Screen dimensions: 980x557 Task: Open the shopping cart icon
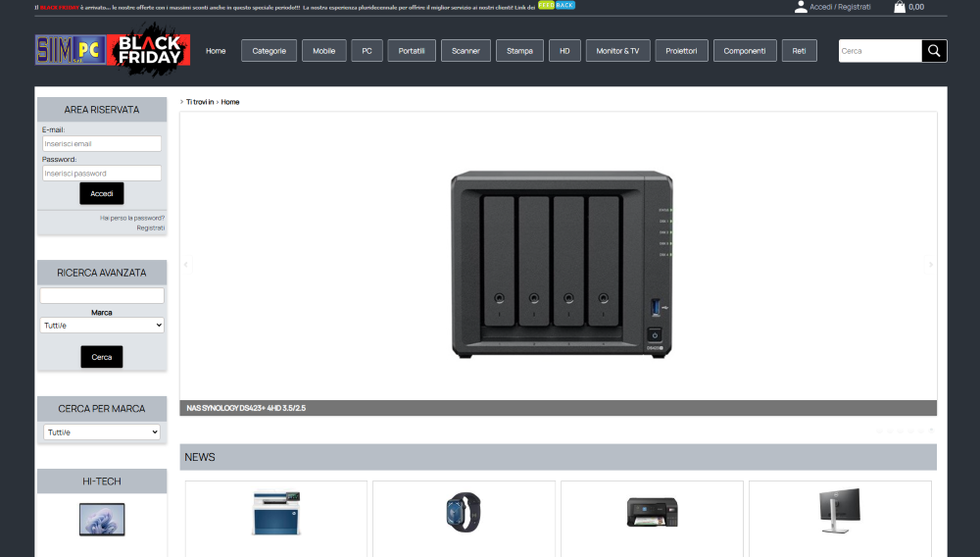(900, 7)
